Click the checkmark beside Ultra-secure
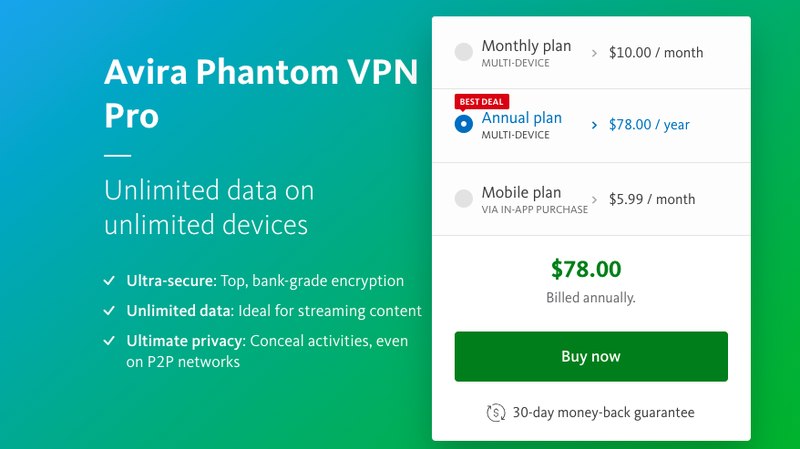800x449 pixels. [109, 281]
